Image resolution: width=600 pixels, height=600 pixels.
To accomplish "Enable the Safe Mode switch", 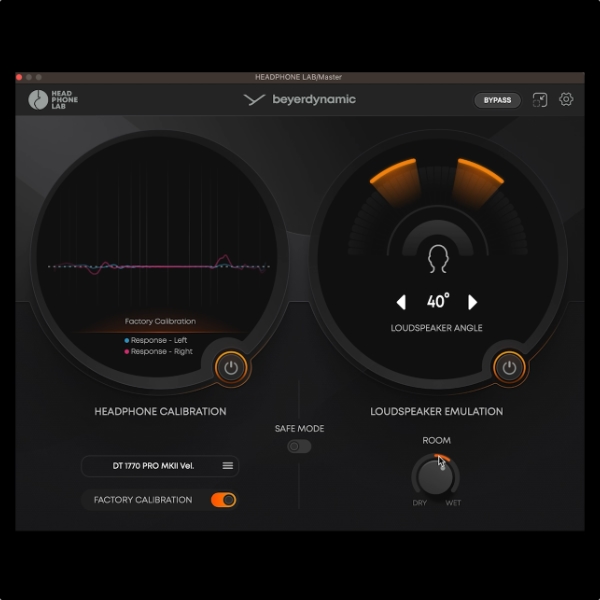I will [x=299, y=446].
